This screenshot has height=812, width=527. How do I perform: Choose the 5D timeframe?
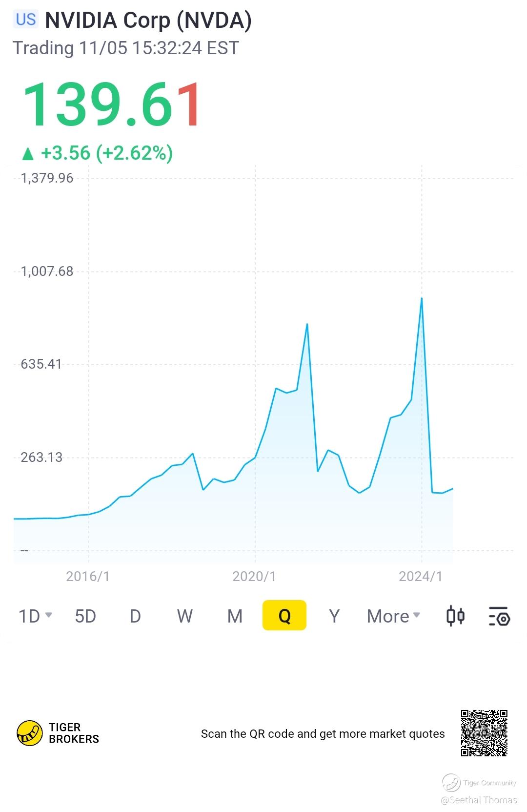click(85, 616)
